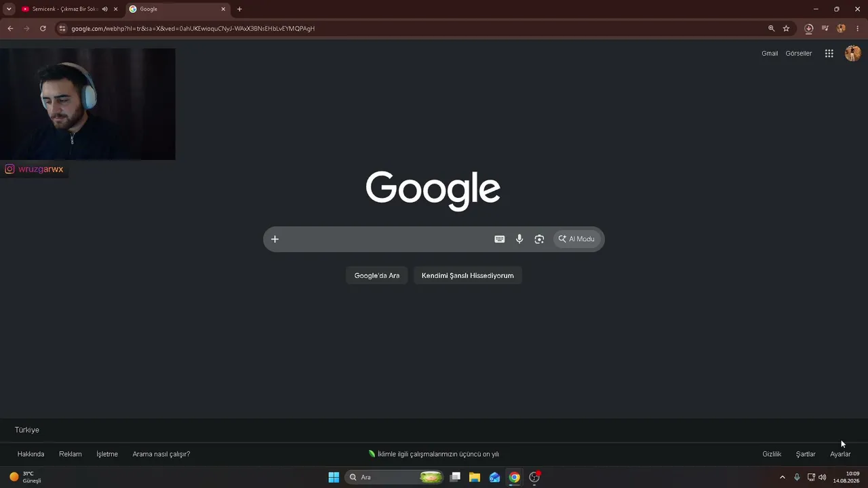
Task: View site information icon in address bar
Action: [62, 28]
